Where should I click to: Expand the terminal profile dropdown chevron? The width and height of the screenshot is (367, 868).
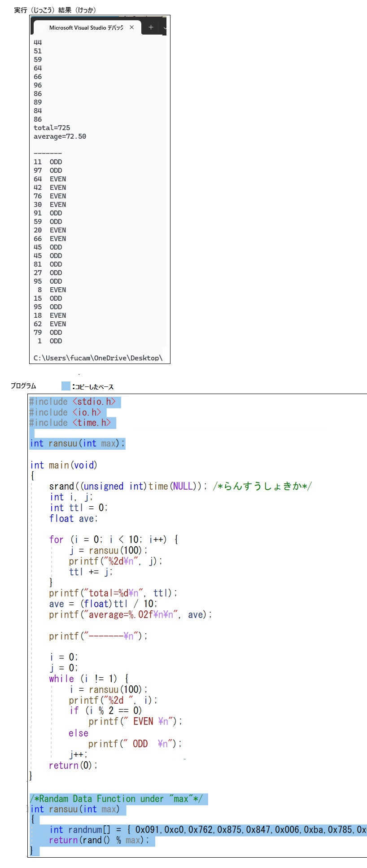pyautogui.click(x=165, y=28)
